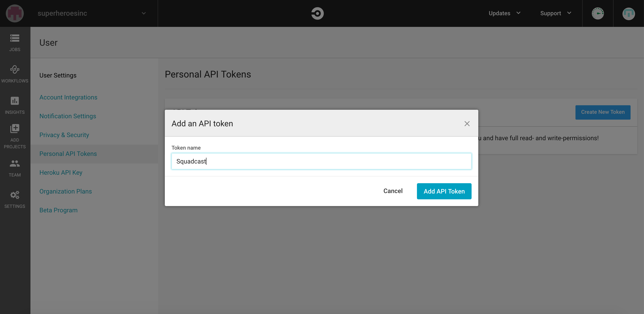Click the CircleCI logo in the header

(x=317, y=13)
